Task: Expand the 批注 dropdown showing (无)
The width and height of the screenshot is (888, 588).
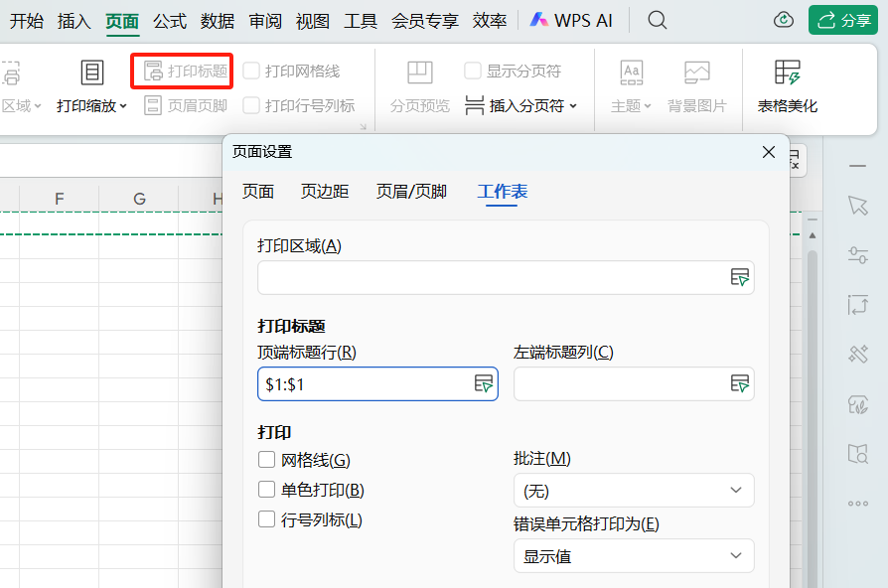Action: [x=634, y=491]
